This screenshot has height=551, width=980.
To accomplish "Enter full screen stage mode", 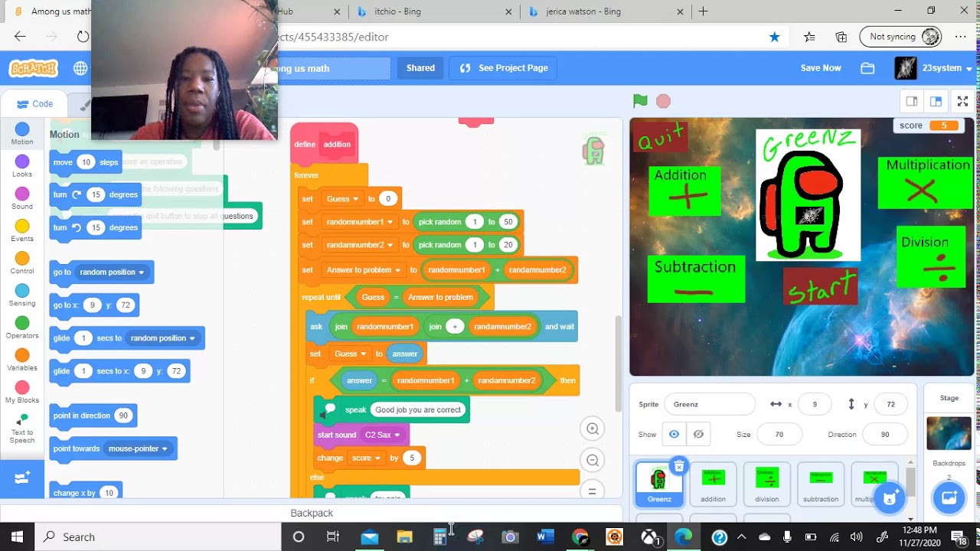I will click(963, 101).
